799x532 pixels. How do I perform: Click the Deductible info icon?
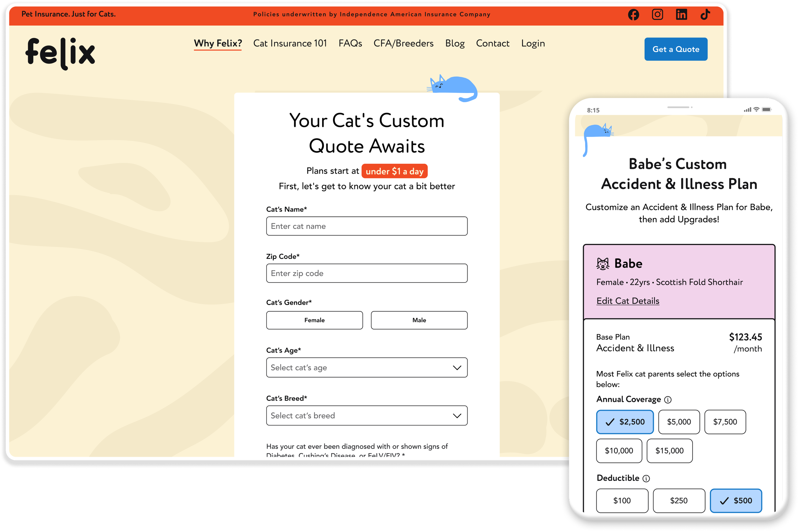646,478
